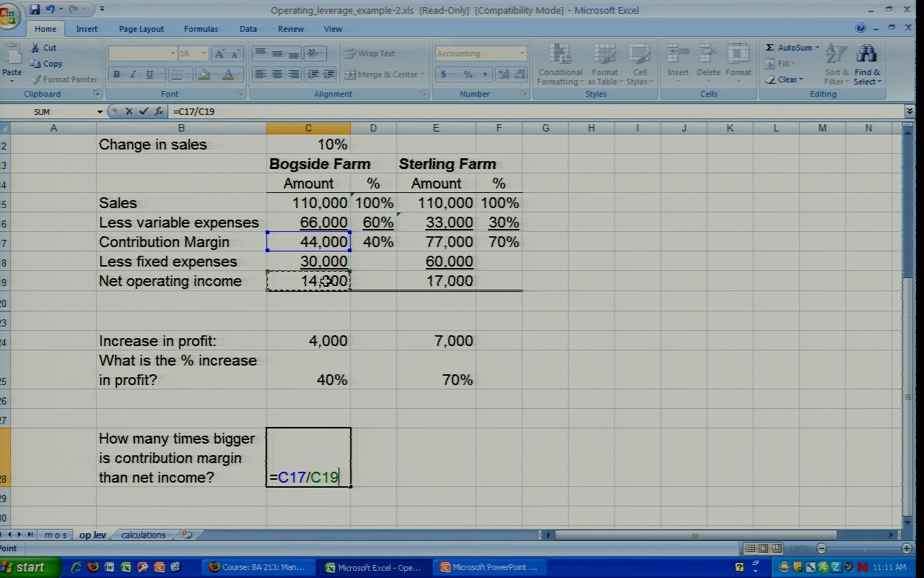Open the Formulas ribbon tab
Image resolution: width=924 pixels, height=578 pixels.
(x=201, y=29)
